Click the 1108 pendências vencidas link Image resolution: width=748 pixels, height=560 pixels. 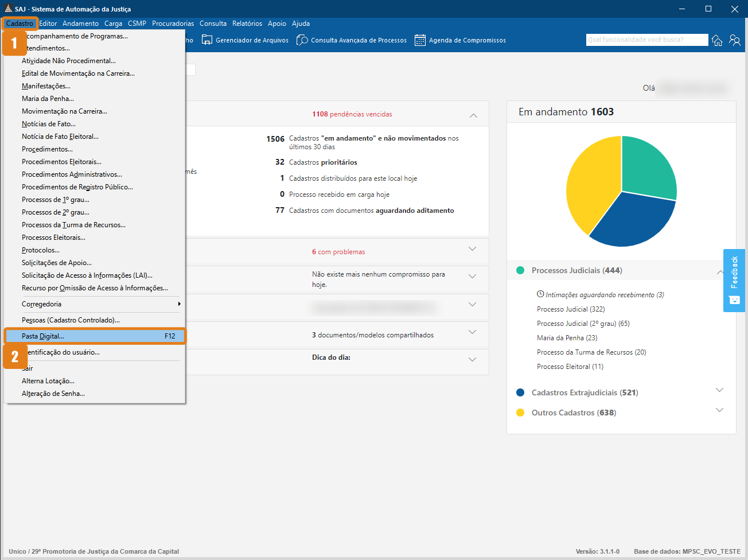[352, 114]
